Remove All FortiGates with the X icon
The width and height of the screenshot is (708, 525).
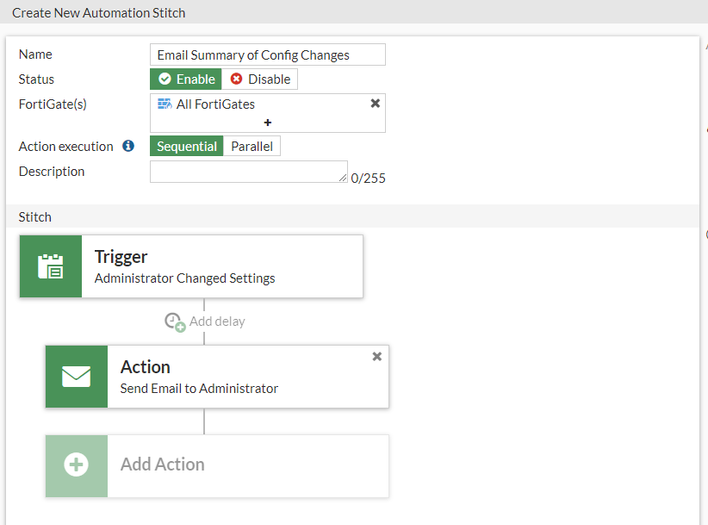click(x=375, y=103)
